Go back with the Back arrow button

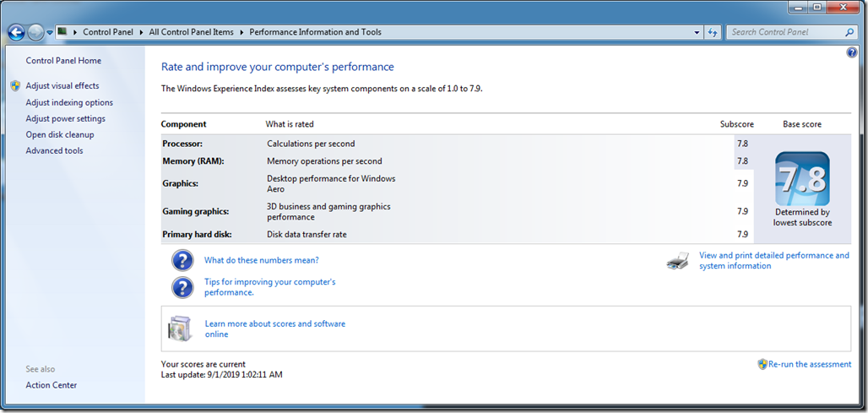click(17, 32)
